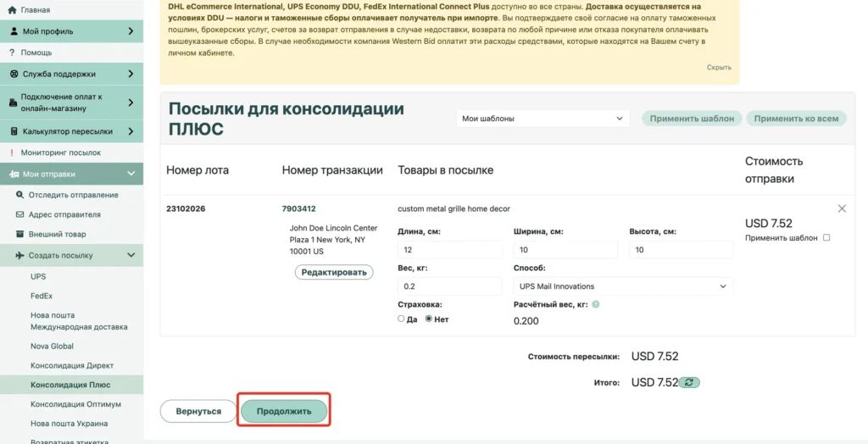Choose Nova Global in the sidebar
The height and width of the screenshot is (444, 868).
[x=52, y=346]
